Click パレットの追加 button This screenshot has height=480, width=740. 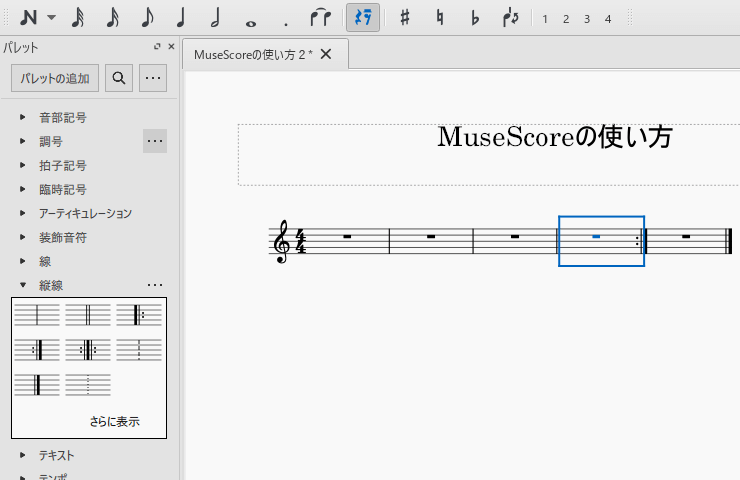(55, 78)
